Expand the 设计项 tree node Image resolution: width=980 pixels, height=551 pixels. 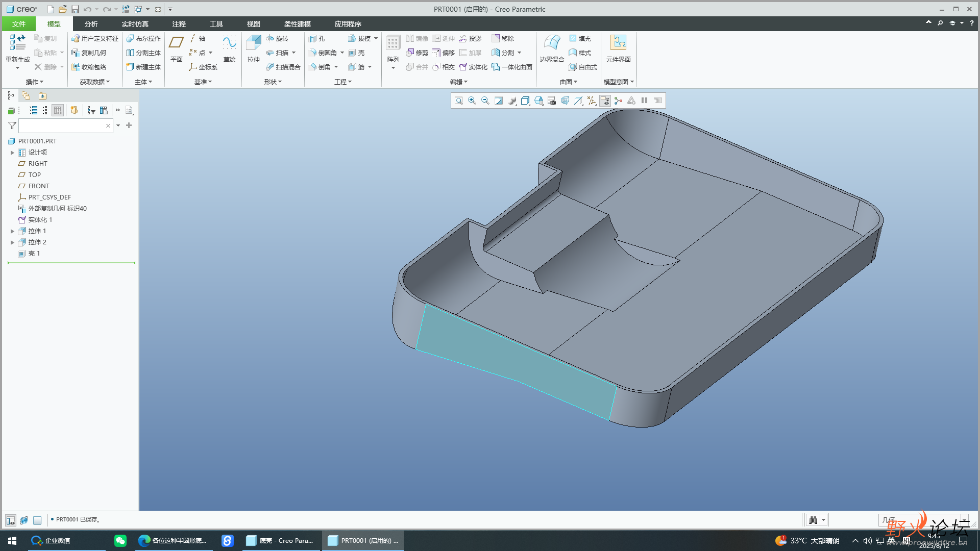(12, 153)
